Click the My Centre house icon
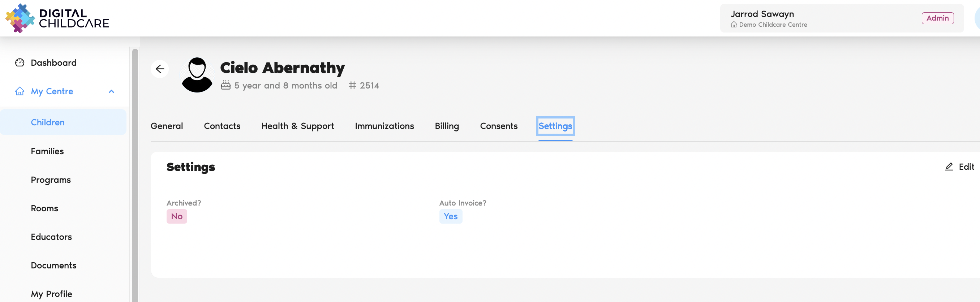This screenshot has height=302, width=980. 20,91
